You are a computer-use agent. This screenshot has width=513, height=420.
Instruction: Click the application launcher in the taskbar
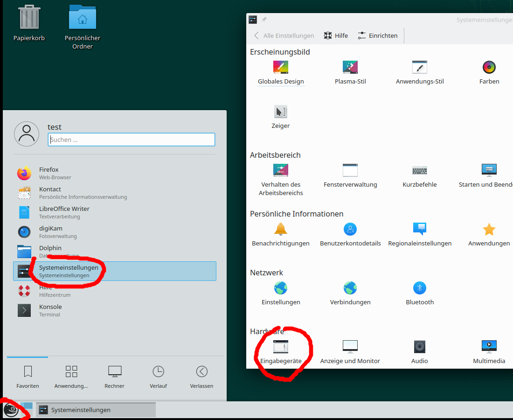tap(11, 410)
